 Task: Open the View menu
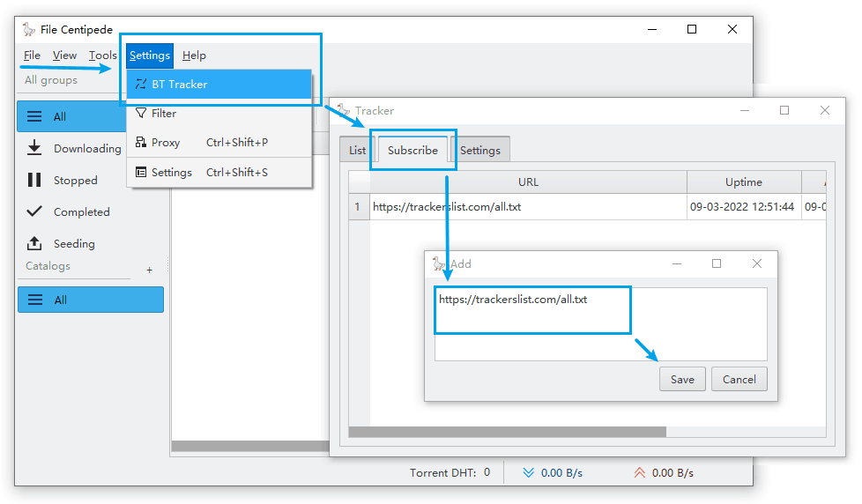[x=64, y=56]
